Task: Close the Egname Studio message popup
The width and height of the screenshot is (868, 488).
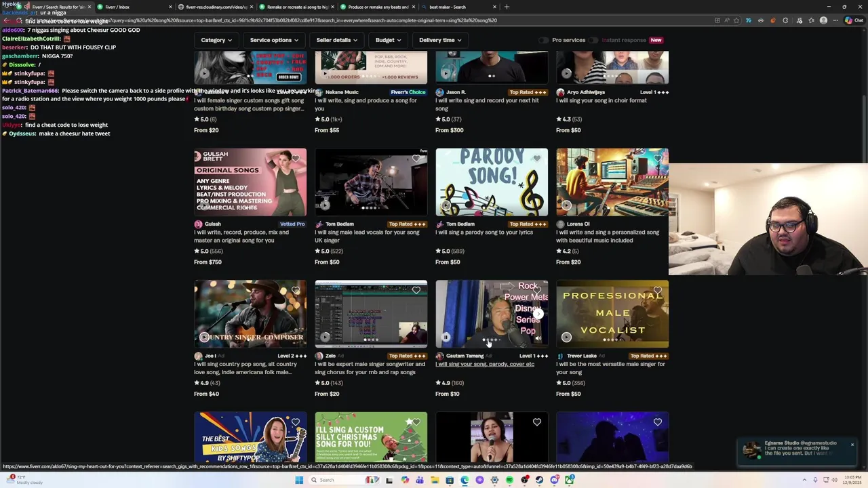Action: coord(852,445)
